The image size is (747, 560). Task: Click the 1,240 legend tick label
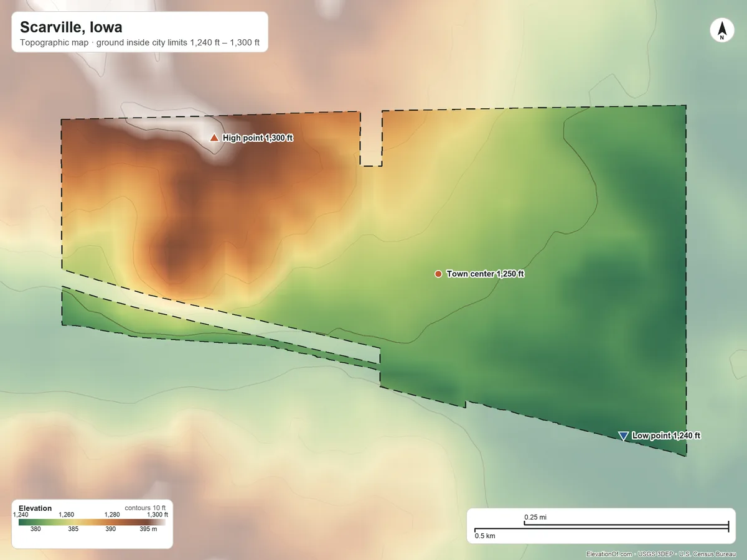[21, 515]
